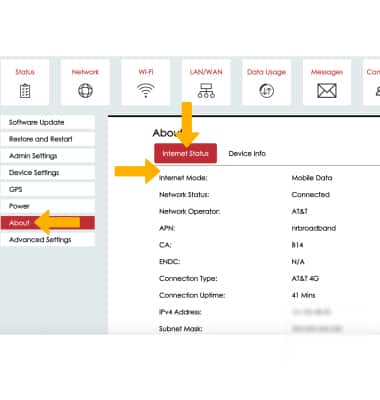Click the nrbroadband APN value
Viewport: 380px width, 400px height.
pyautogui.click(x=314, y=228)
